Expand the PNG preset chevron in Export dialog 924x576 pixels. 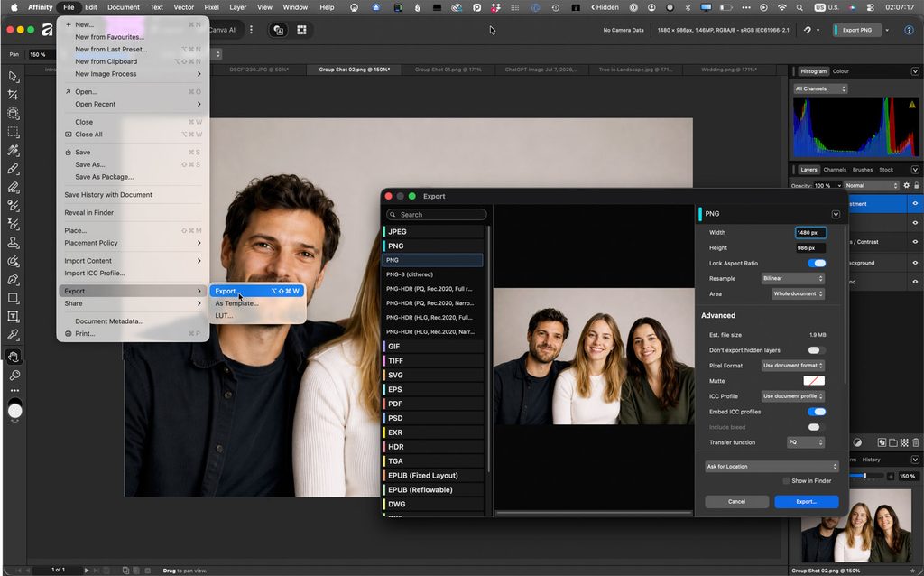pos(836,214)
